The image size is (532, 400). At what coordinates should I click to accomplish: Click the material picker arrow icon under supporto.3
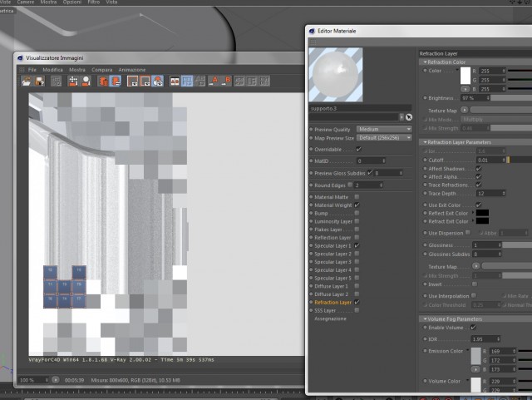[409, 117]
